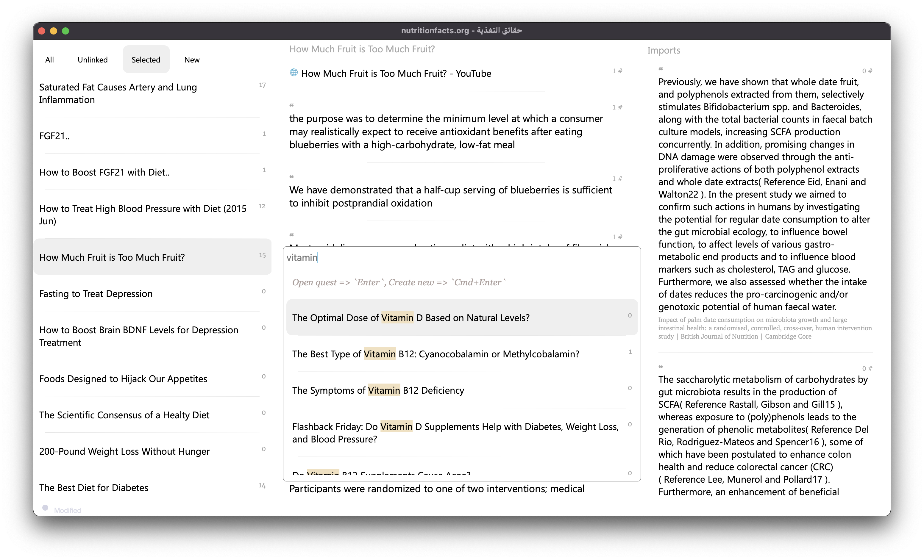Open 'How to Boost Brain BDNF Levels' quest
Image resolution: width=924 pixels, height=560 pixels.
[x=152, y=336]
